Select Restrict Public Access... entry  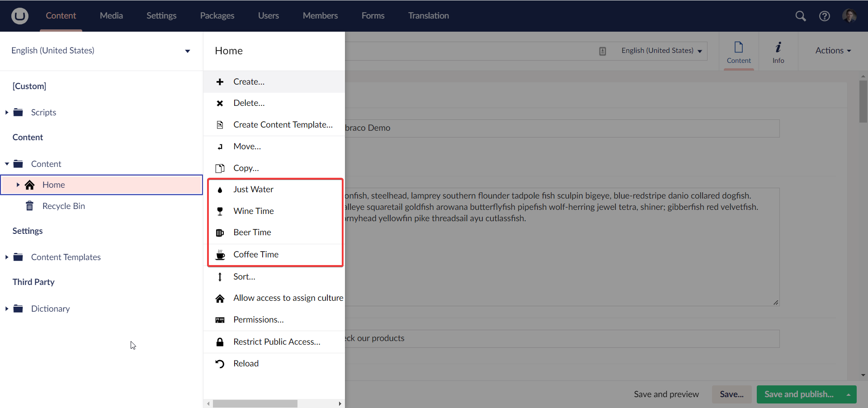pos(274,342)
